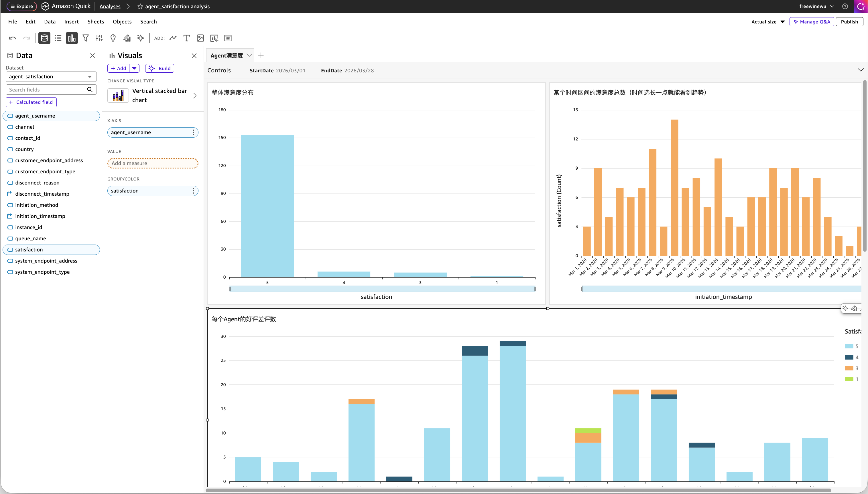Open the agent_satisfaction dataset dropdown
This screenshot has width=868, height=494.
click(51, 77)
